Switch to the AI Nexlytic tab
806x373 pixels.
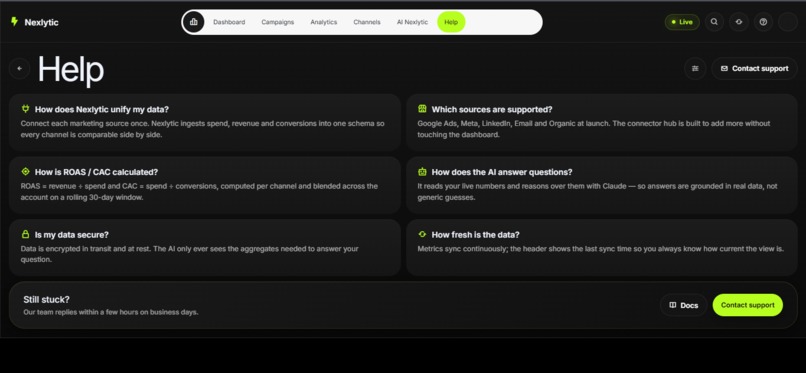pyautogui.click(x=412, y=22)
